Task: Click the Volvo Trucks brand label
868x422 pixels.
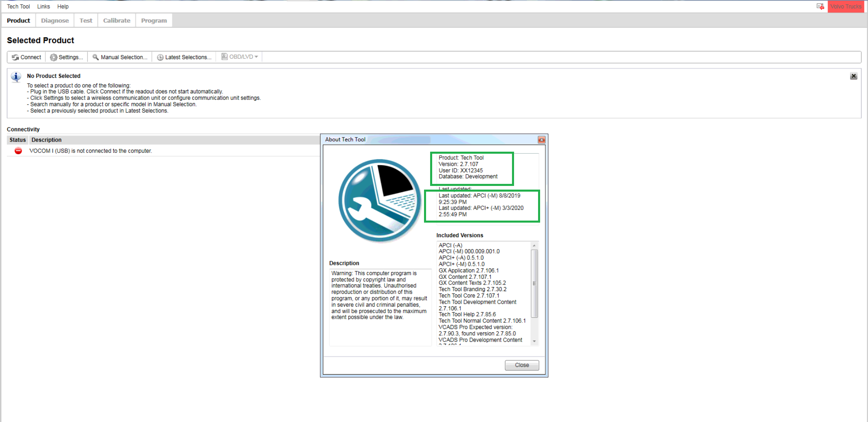Action: click(x=846, y=7)
